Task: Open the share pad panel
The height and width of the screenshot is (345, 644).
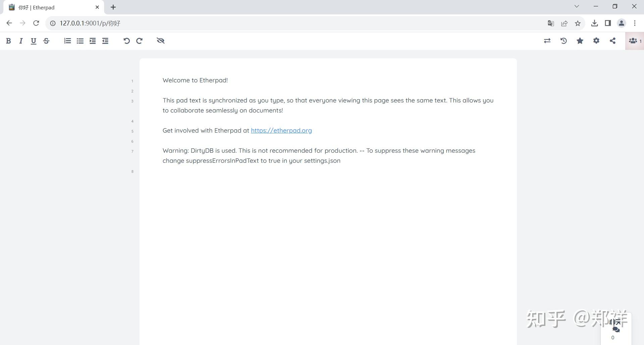Action: (613, 41)
